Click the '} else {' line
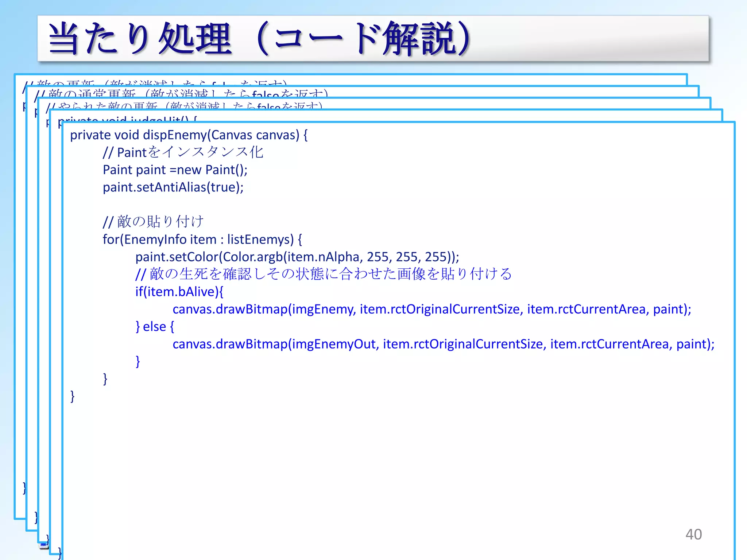Image resolution: width=747 pixels, height=560 pixels. click(155, 327)
